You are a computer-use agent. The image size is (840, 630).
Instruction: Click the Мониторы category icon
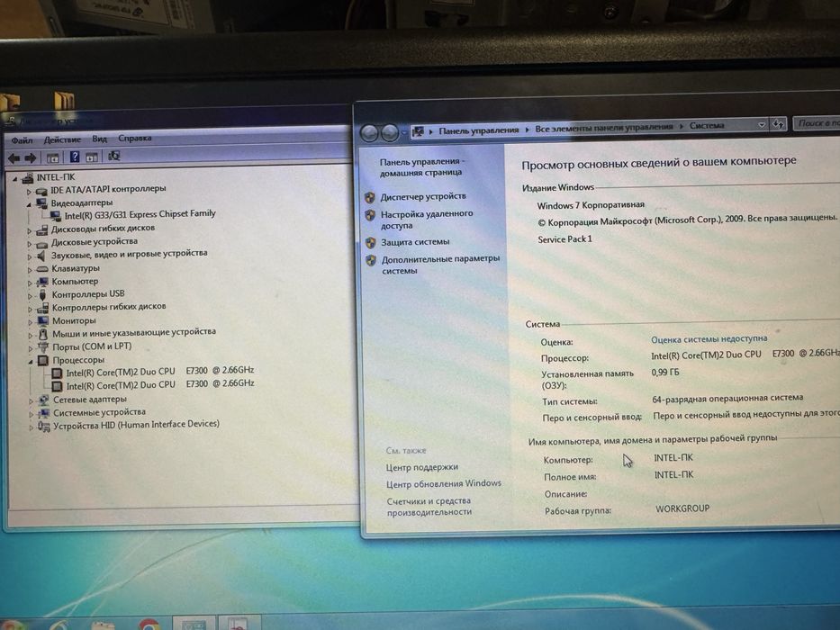(43, 321)
